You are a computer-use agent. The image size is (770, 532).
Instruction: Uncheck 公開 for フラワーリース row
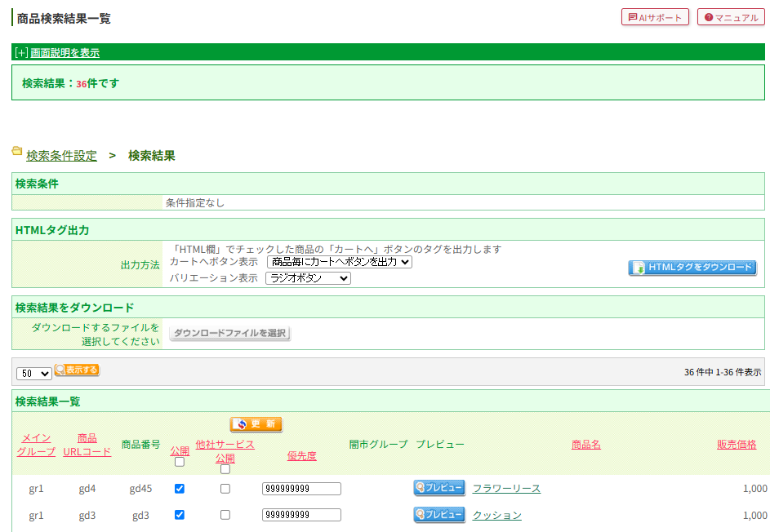click(x=180, y=488)
